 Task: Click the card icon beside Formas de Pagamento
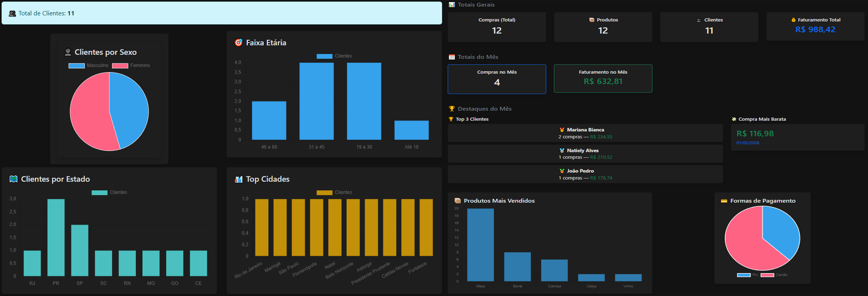point(724,201)
